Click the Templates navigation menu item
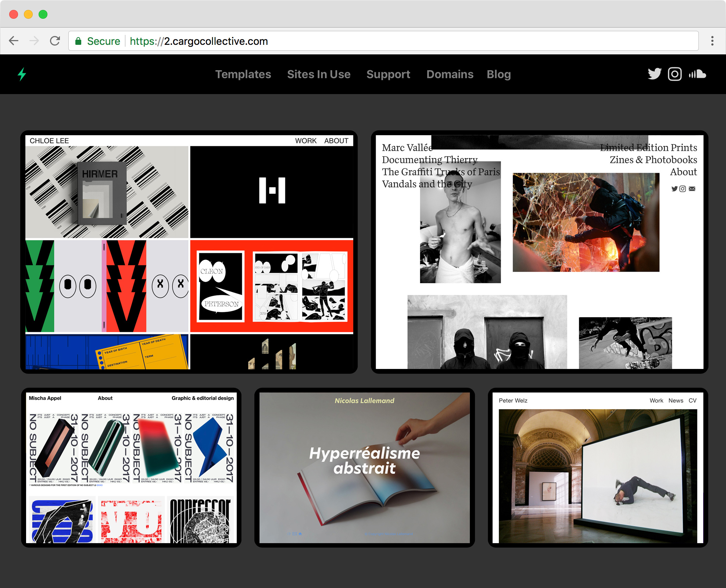Screen dimensions: 726x588 coord(244,74)
